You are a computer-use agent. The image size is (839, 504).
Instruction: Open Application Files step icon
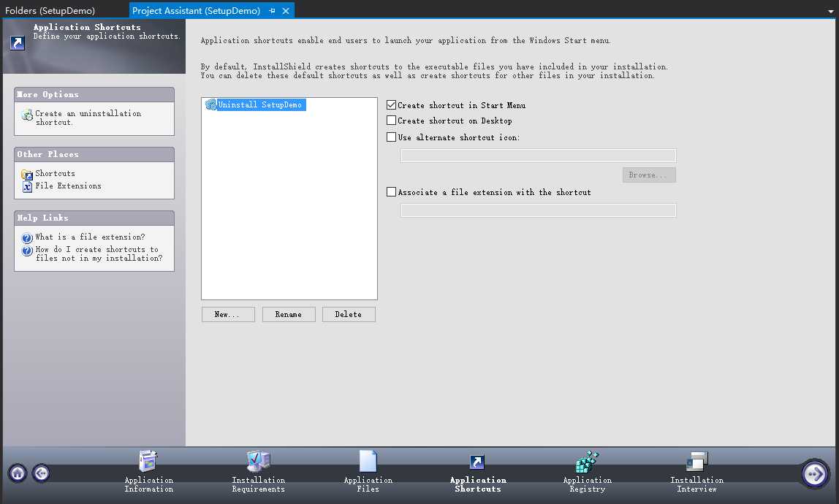pos(368,461)
